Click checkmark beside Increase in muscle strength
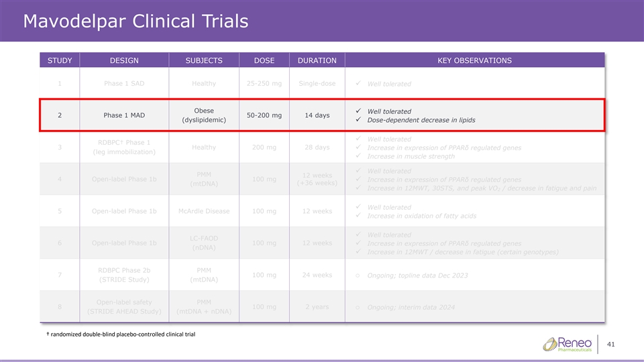Image resolution: width=644 pixels, height=362 pixels. 358,156
